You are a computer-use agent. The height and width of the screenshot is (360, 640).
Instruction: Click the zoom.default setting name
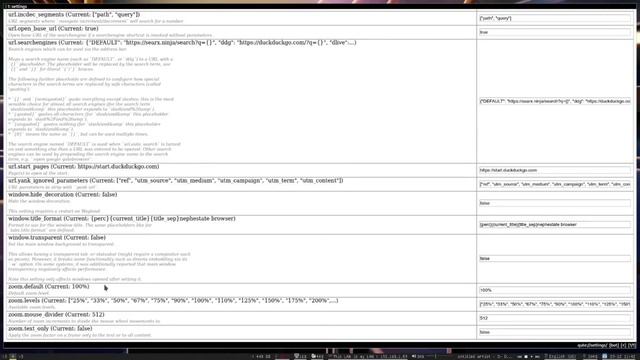[x=25, y=287]
